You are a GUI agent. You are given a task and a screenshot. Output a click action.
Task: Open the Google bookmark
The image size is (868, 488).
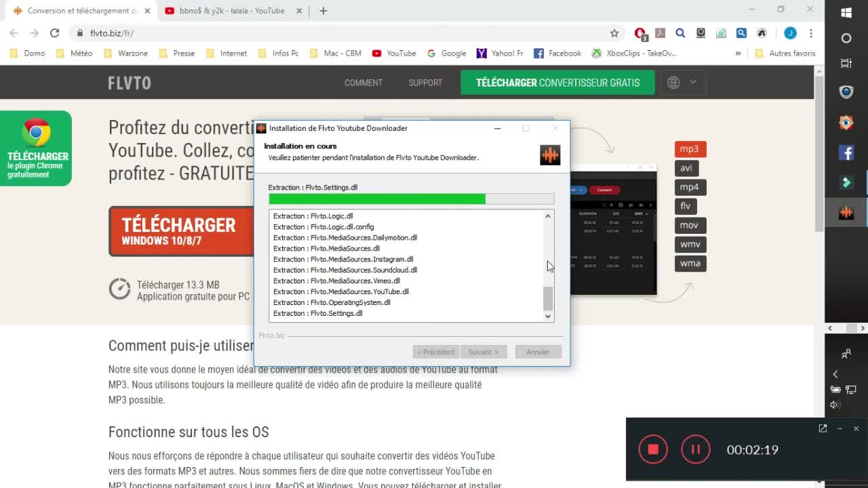(x=446, y=54)
